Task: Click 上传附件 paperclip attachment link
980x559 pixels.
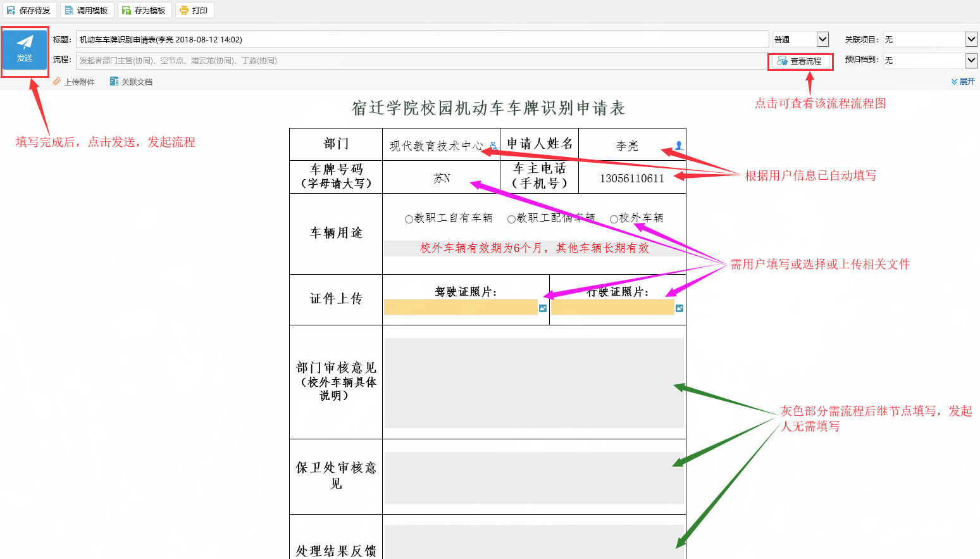Action: point(74,82)
